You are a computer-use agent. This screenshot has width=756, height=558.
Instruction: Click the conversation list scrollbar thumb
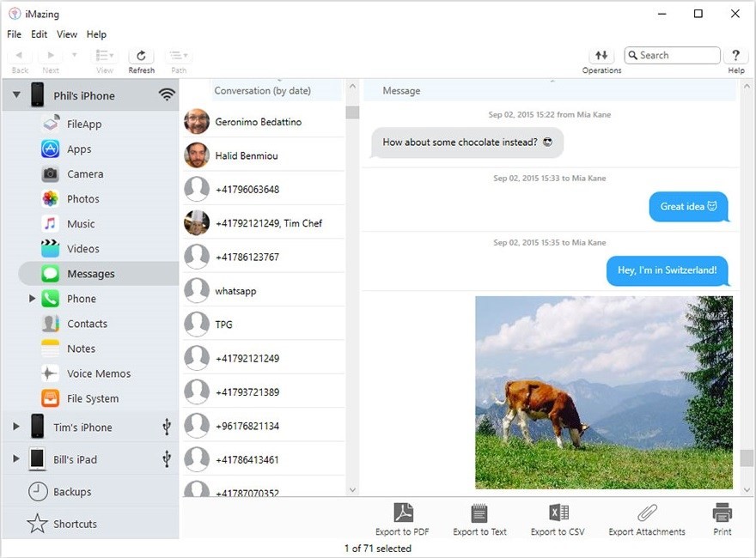point(352,112)
